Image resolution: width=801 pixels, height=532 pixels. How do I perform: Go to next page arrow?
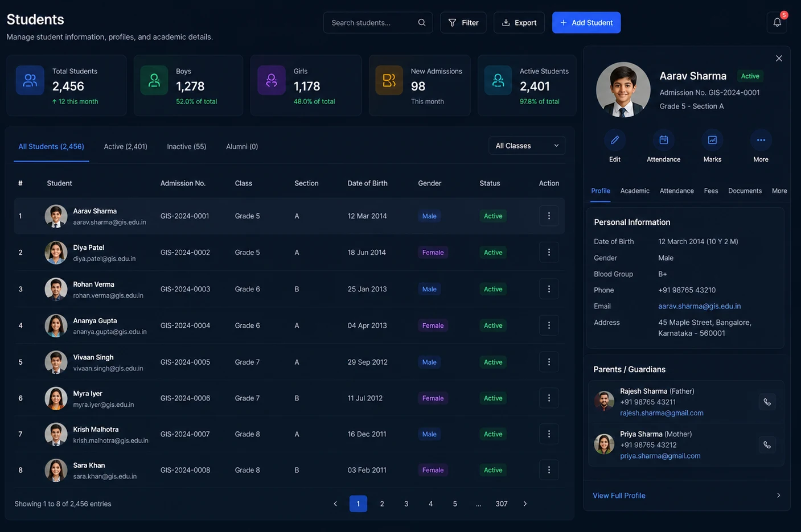525,504
